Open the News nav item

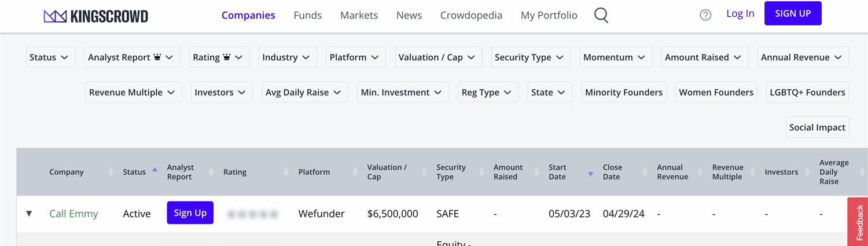point(409,16)
